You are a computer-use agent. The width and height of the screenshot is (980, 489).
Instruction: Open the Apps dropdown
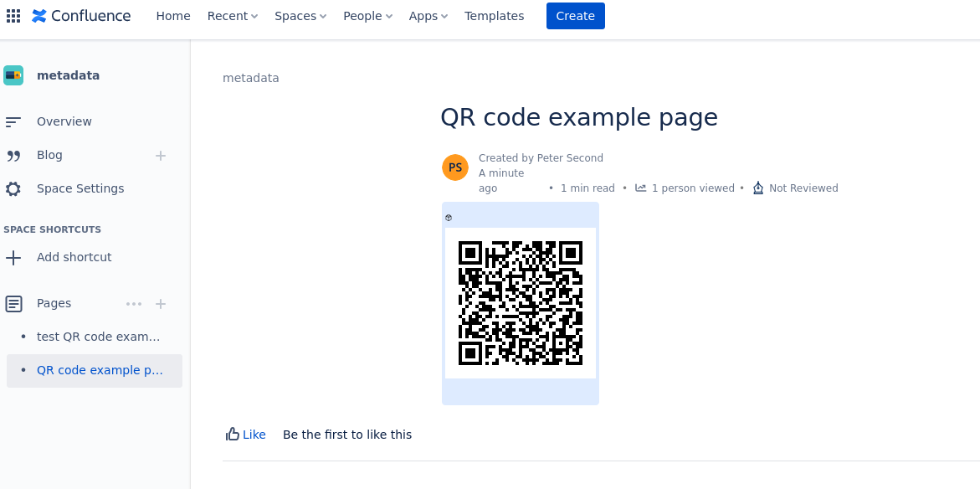(x=428, y=15)
